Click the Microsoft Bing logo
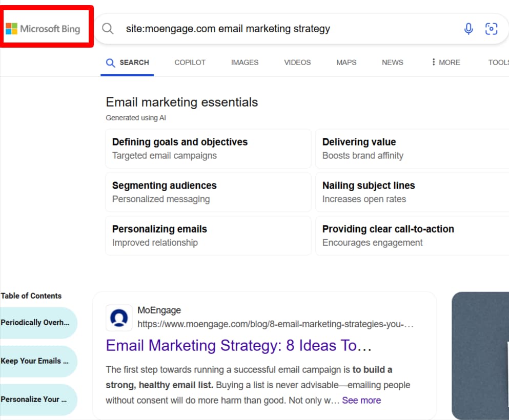 coord(43,29)
